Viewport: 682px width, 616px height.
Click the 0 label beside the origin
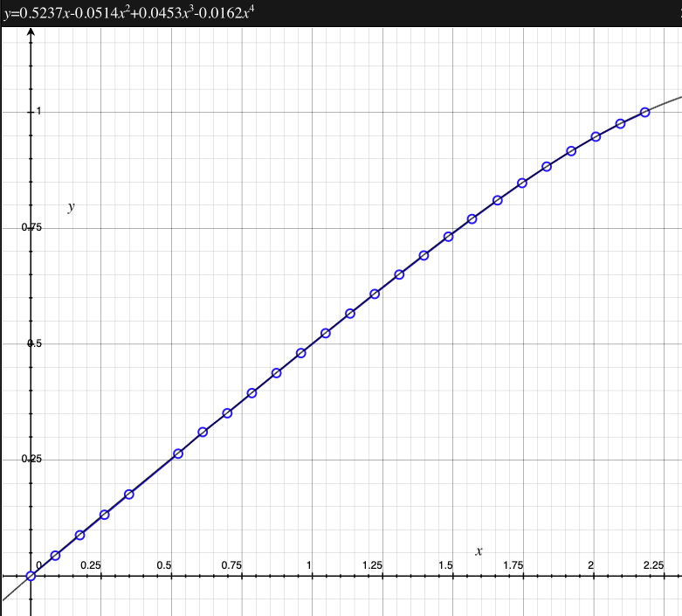(38, 565)
